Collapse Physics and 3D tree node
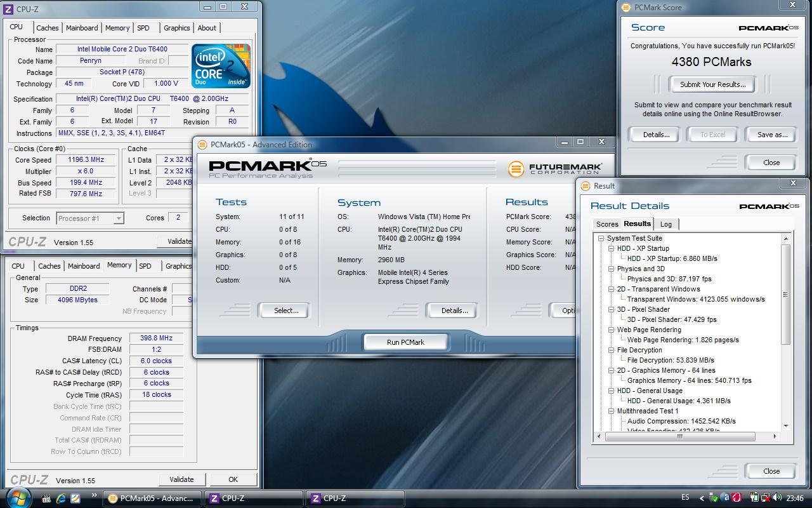The height and width of the screenshot is (508, 812). tap(611, 269)
